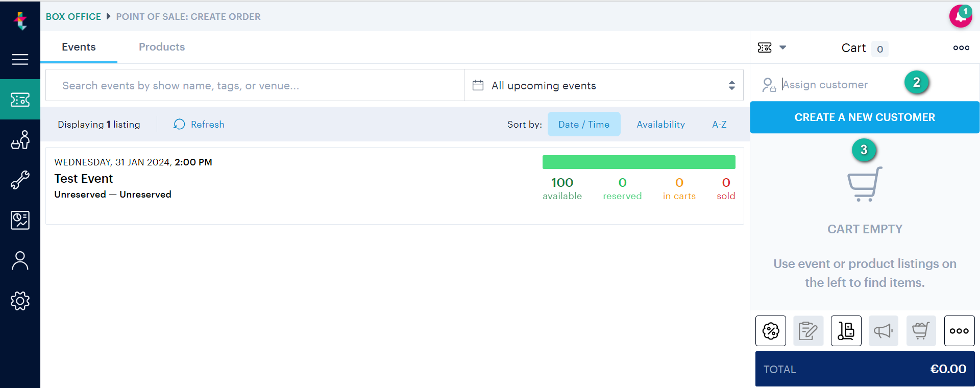Image resolution: width=980 pixels, height=388 pixels.
Task: Click the BOX OFFICE breadcrumb link
Action: tap(73, 16)
